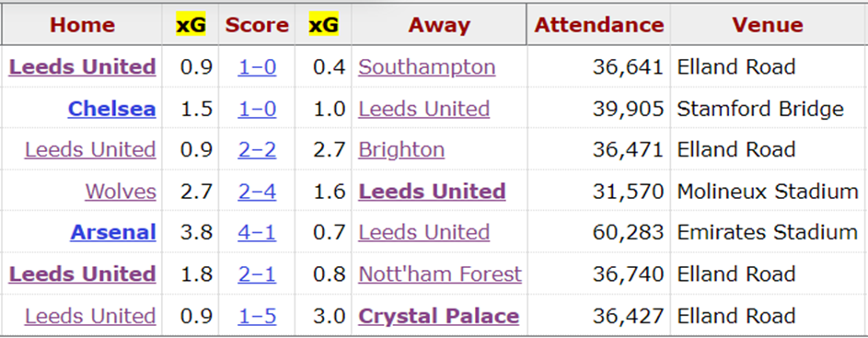Image resolution: width=868 pixels, height=338 pixels.
Task: Open the 2–1 score against Nott'ham Forest
Action: [x=258, y=274]
